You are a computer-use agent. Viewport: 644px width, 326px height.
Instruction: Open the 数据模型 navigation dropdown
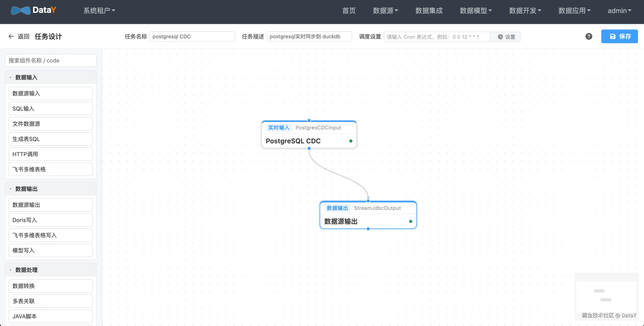pyautogui.click(x=476, y=10)
